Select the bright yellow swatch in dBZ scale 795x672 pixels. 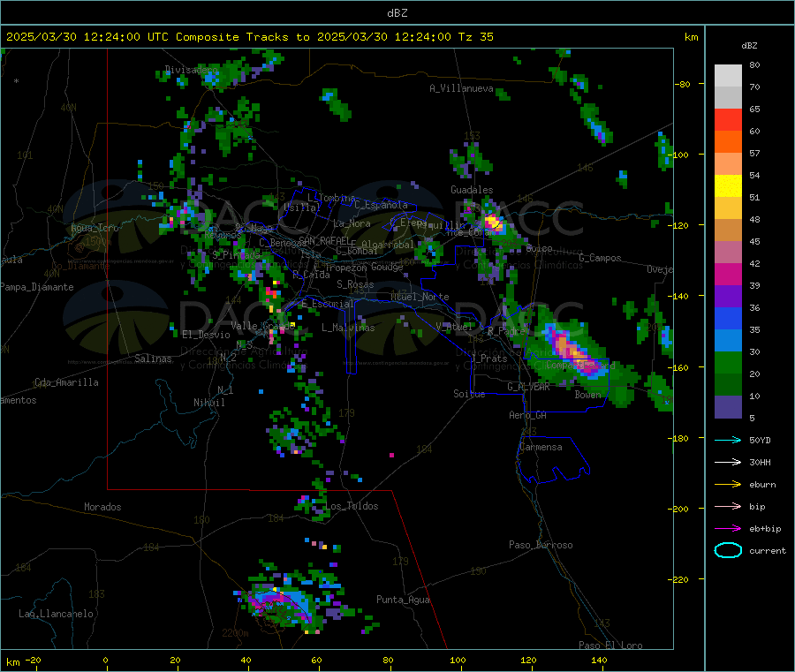click(x=728, y=186)
